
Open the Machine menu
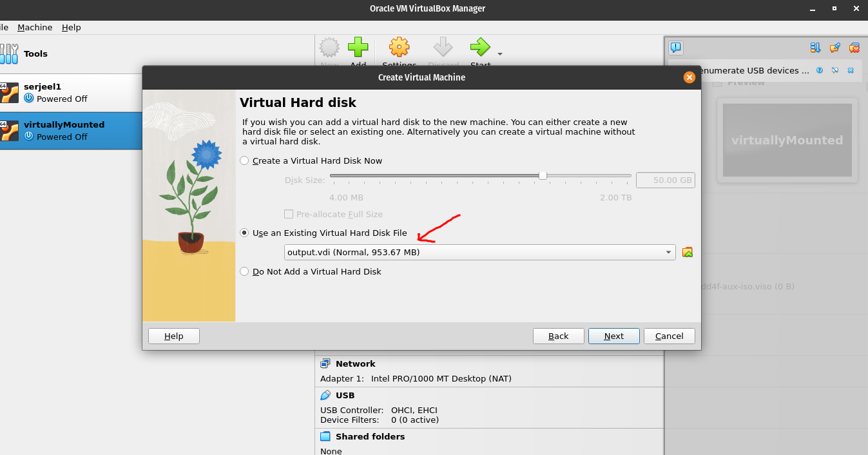[35, 27]
